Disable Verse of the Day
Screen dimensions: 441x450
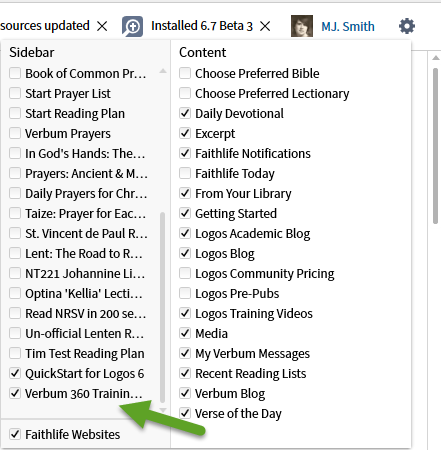(185, 413)
